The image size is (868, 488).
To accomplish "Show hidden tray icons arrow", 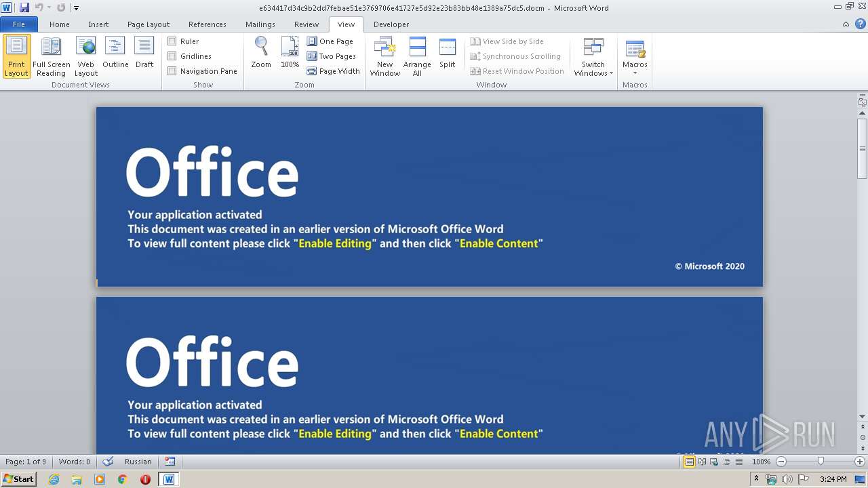I will (x=756, y=479).
